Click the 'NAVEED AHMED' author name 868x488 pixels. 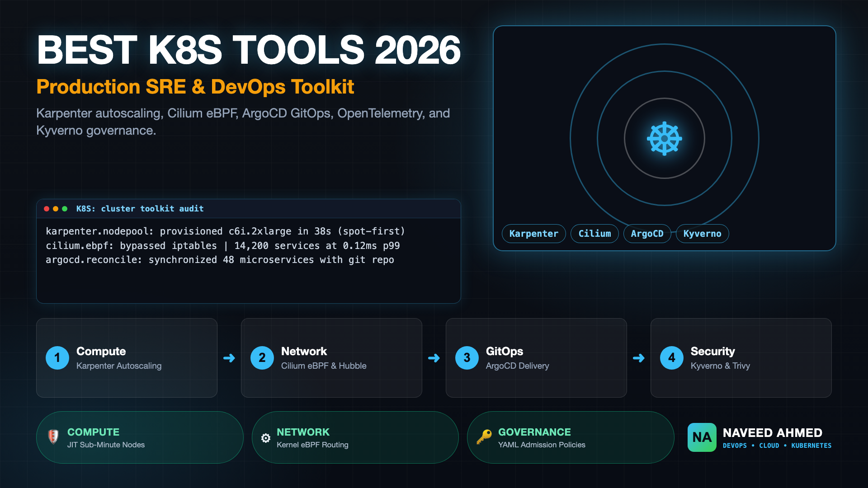(772, 433)
